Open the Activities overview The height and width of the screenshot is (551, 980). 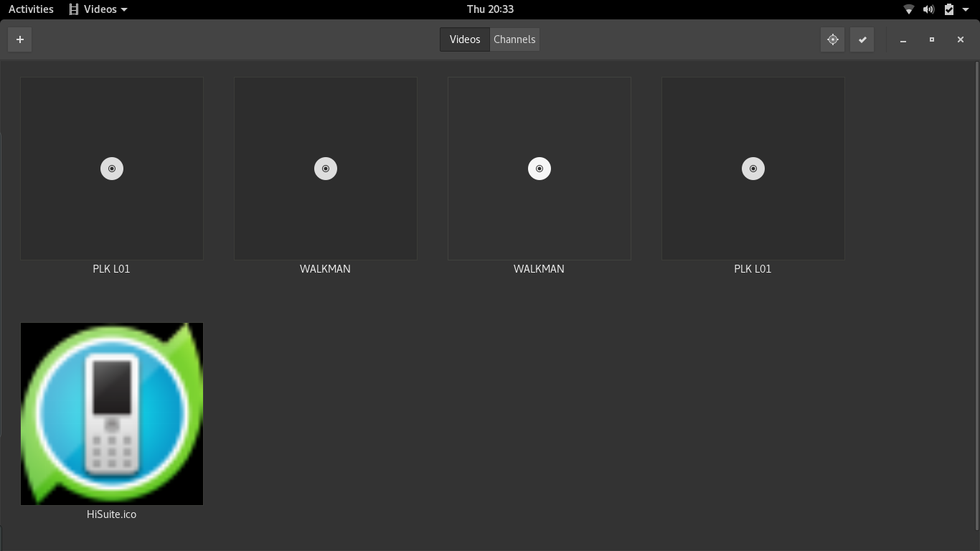click(x=31, y=9)
